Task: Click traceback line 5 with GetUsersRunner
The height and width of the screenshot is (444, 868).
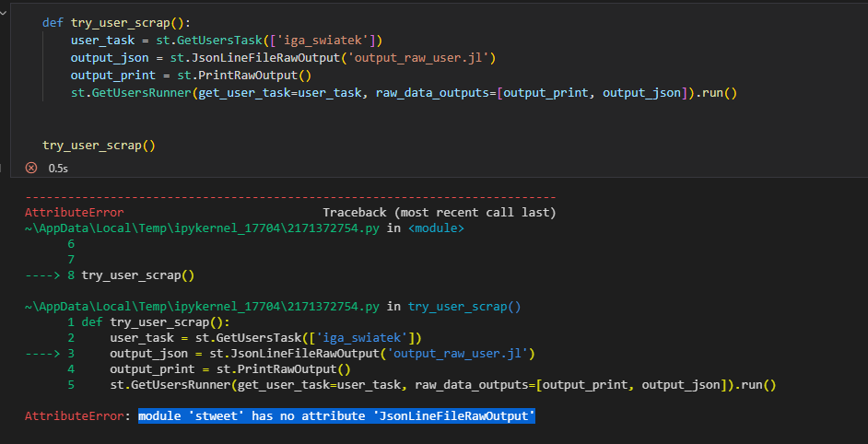Action: (421, 385)
